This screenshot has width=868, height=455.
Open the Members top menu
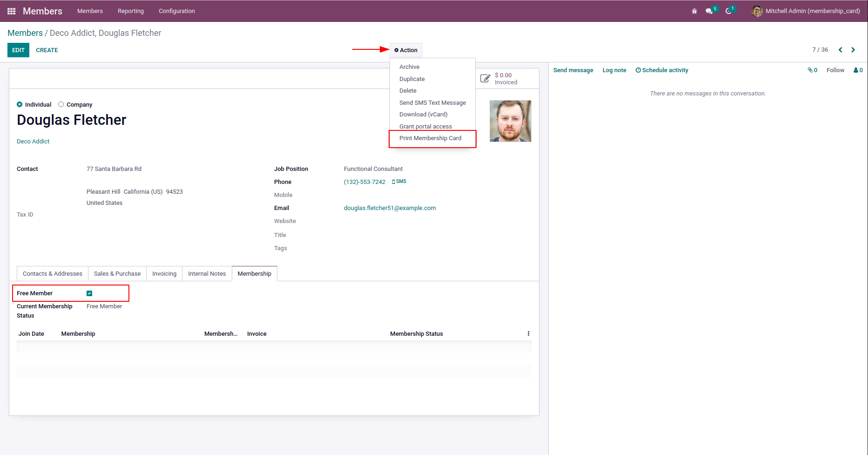(x=90, y=11)
